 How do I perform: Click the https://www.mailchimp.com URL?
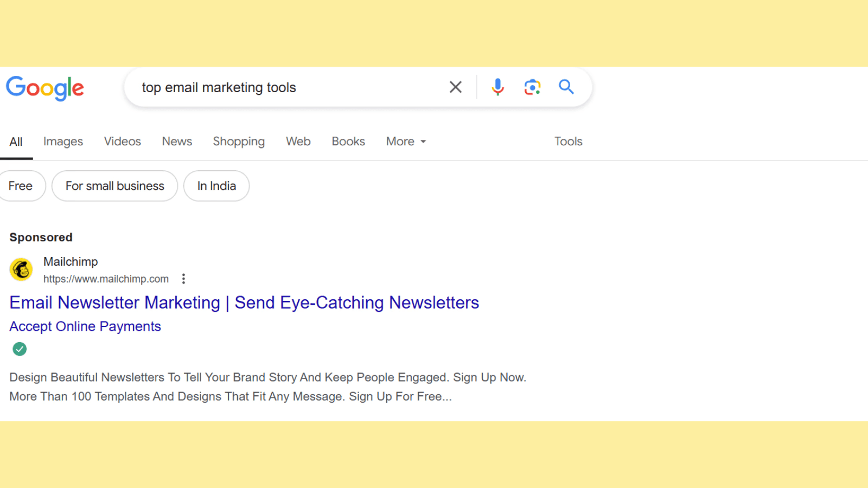[106, 279]
